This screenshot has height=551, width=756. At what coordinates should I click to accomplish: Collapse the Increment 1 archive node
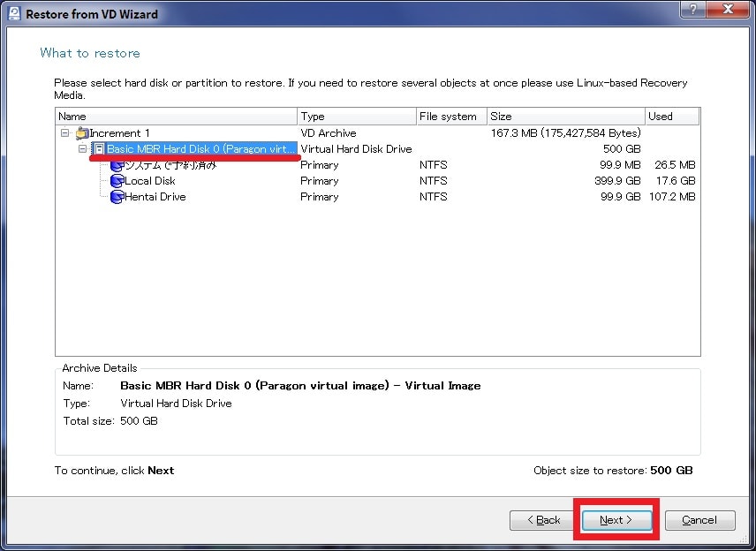click(64, 132)
